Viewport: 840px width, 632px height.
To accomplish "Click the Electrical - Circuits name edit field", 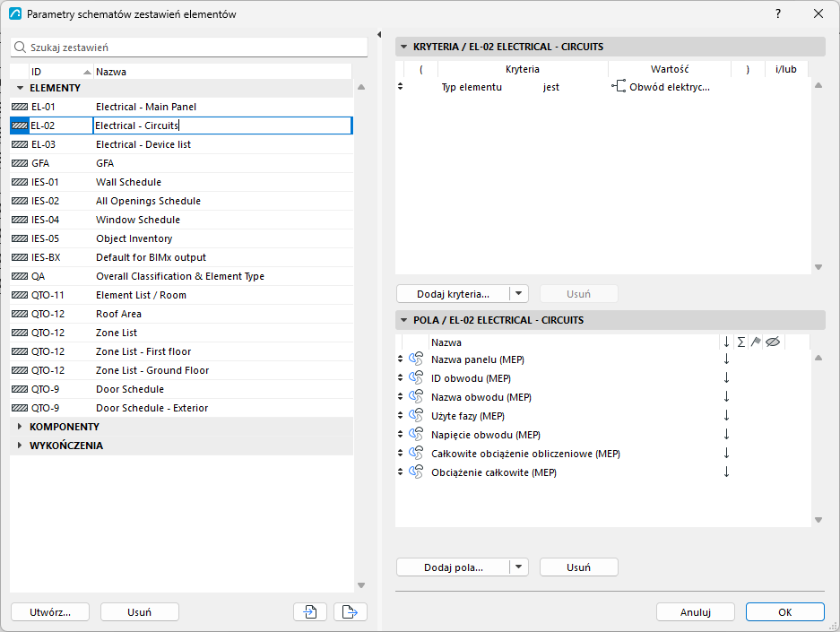I will (x=222, y=126).
